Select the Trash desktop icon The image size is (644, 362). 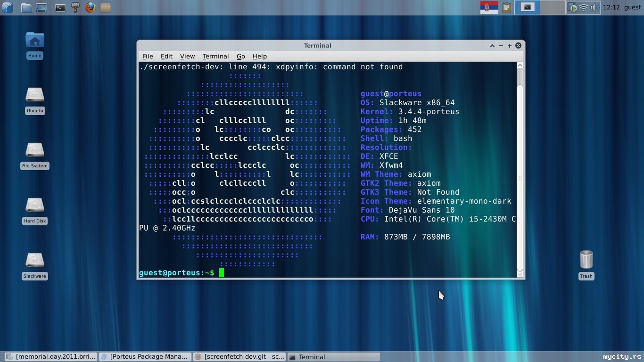[586, 265]
